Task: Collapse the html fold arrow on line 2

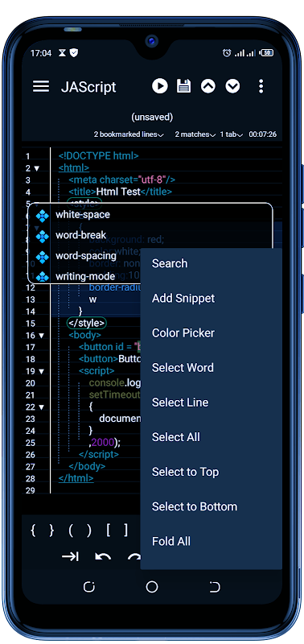Action: tap(37, 168)
